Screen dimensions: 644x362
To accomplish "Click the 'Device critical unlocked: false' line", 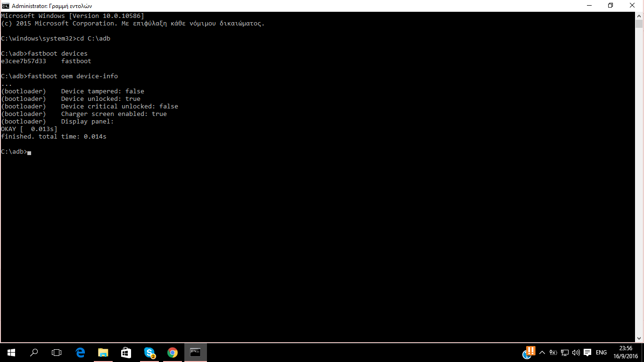I will 90,107.
